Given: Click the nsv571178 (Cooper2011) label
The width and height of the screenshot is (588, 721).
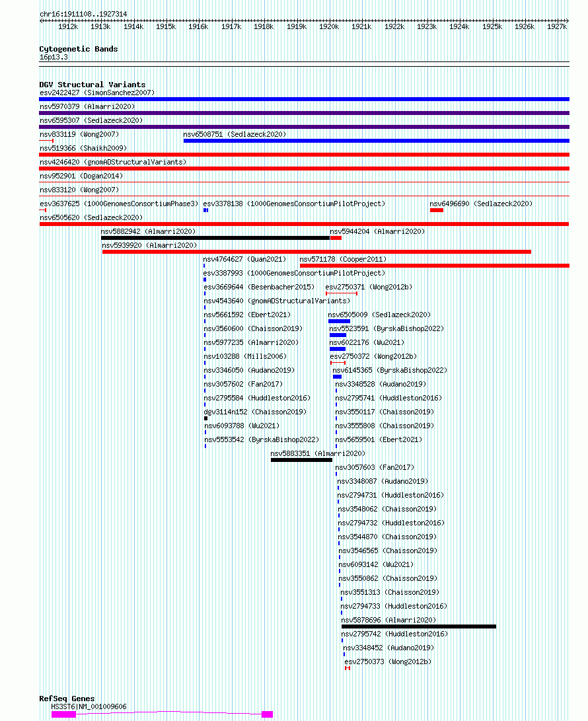Looking at the screenshot, I should [343, 259].
